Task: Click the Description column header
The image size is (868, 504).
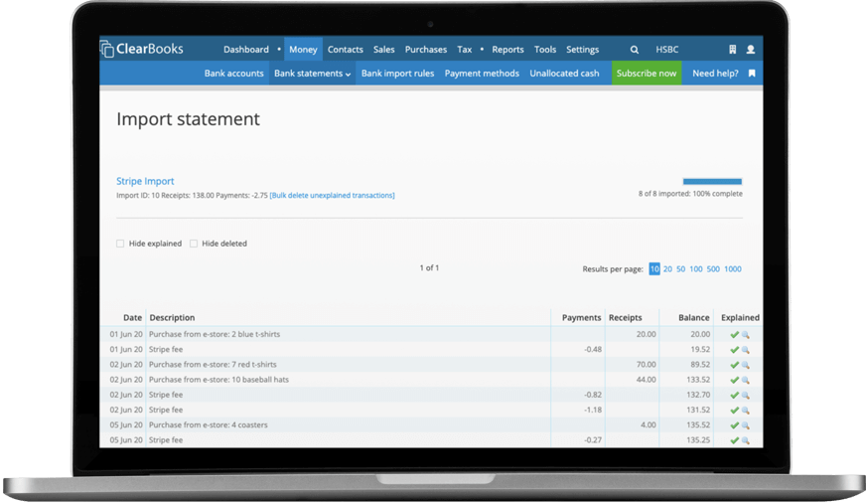Action: pyautogui.click(x=172, y=317)
